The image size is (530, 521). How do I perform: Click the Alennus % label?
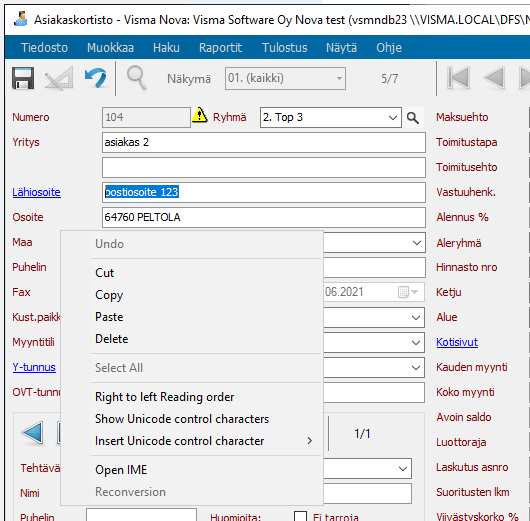[462, 217]
